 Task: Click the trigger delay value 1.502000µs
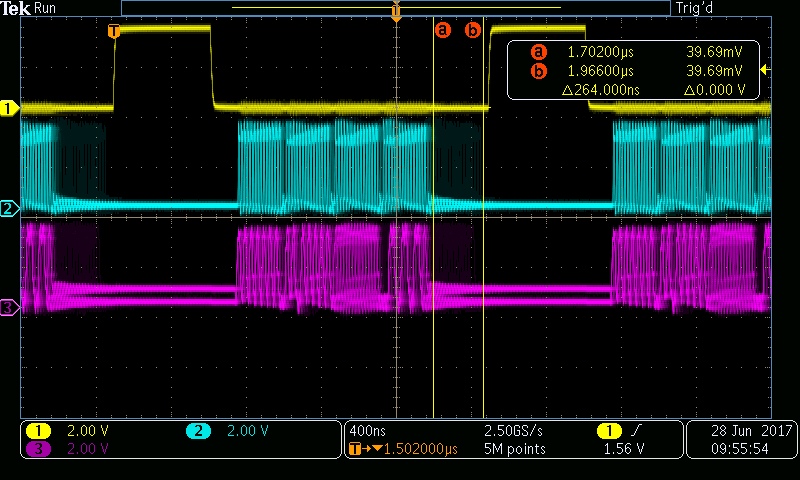click(x=420, y=449)
